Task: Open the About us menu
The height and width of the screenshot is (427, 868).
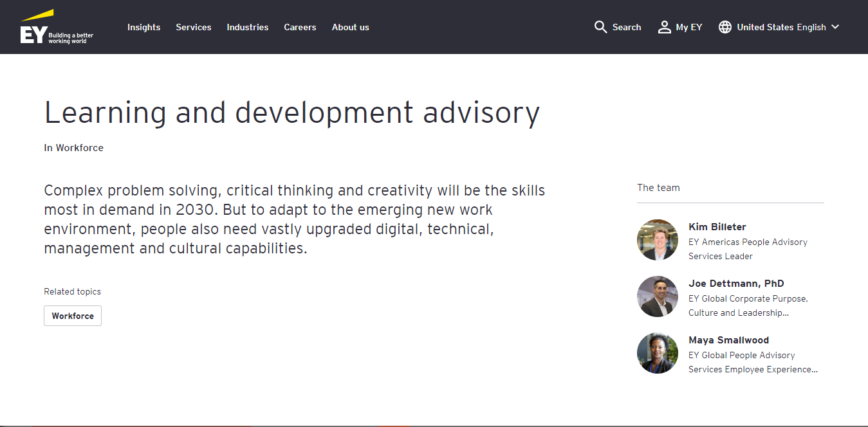Action: (351, 27)
